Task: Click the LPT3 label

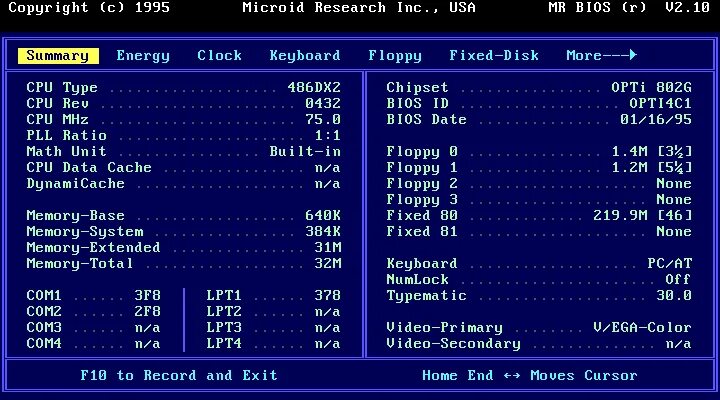Action: pos(224,327)
